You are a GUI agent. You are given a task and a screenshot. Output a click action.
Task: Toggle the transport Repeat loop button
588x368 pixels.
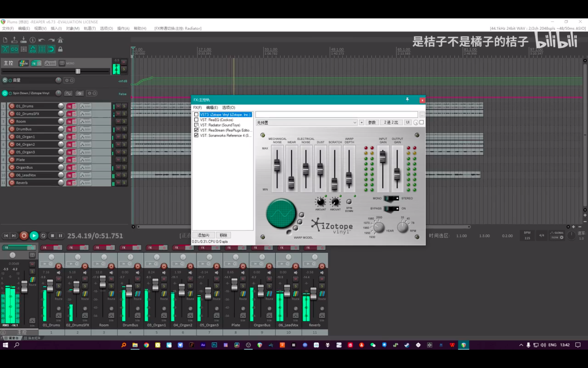coord(43,236)
